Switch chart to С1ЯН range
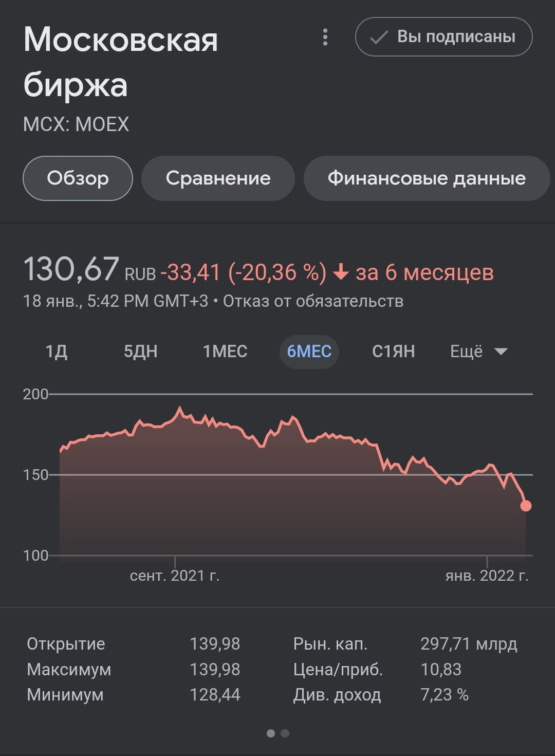The width and height of the screenshot is (555, 756). 394,352
